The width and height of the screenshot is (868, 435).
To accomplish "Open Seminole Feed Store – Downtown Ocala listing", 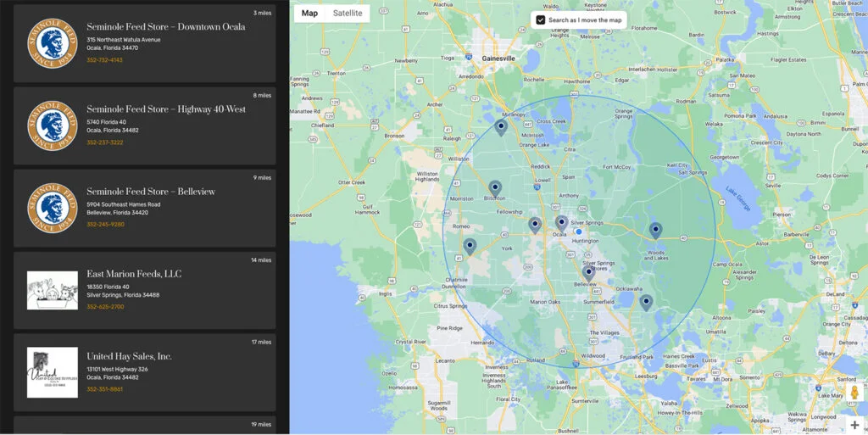I will coord(144,43).
